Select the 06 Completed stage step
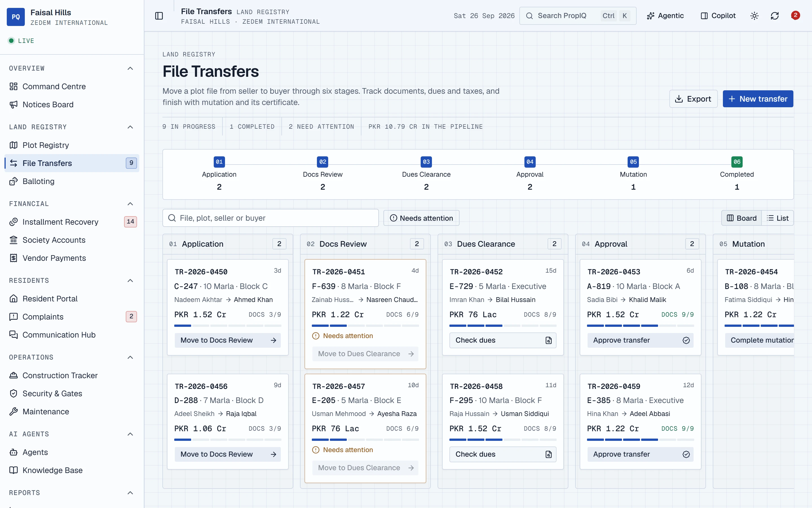Image resolution: width=812 pixels, height=508 pixels. pyautogui.click(x=736, y=174)
